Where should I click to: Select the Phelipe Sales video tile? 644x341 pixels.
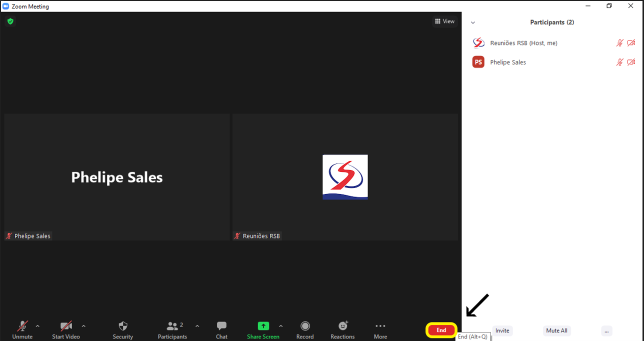[x=117, y=177]
